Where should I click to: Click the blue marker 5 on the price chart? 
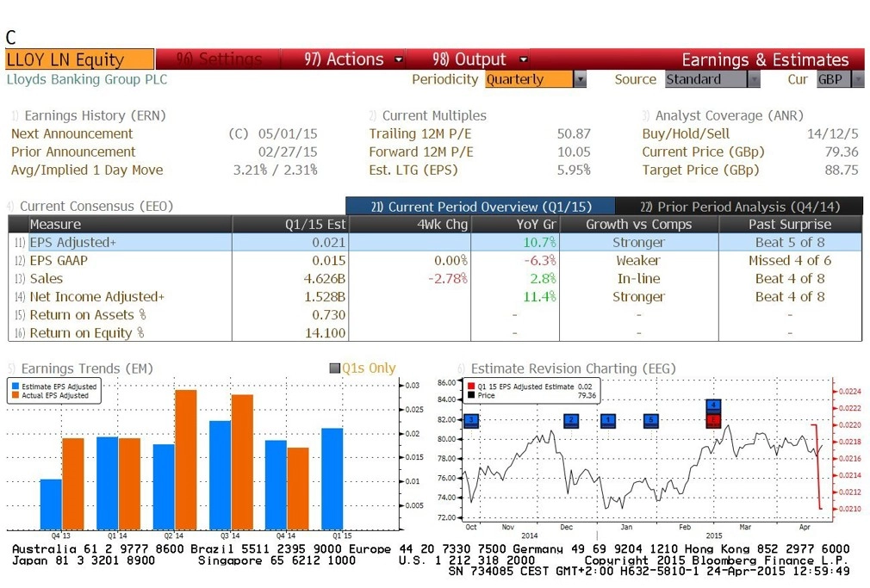pyautogui.click(x=651, y=420)
